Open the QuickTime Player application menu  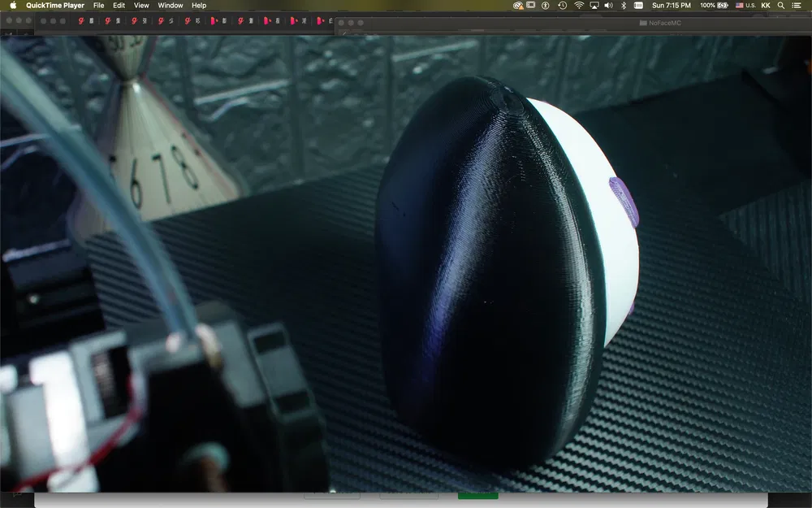coord(55,5)
